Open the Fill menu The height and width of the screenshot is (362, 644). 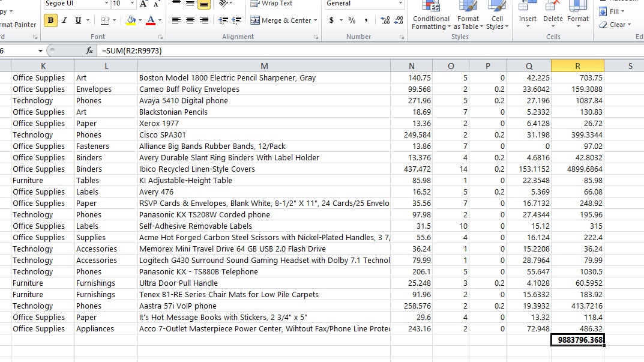[x=612, y=11]
